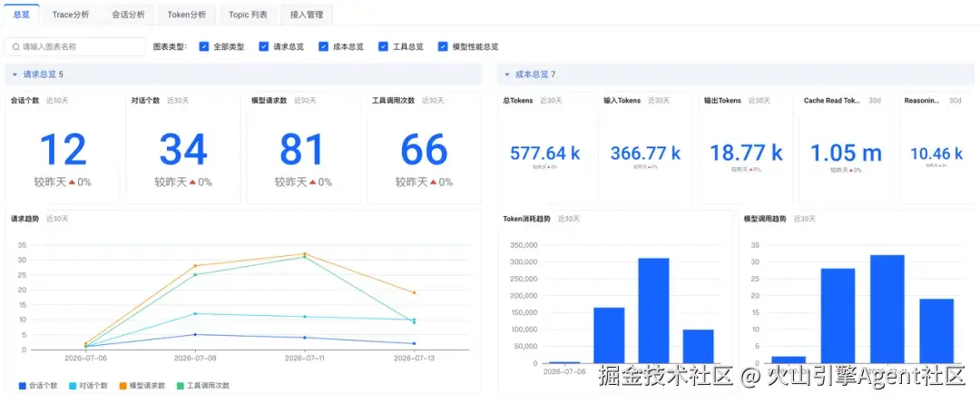Collapse the 成本总览 section
This screenshot has width=980, height=404.
(507, 74)
